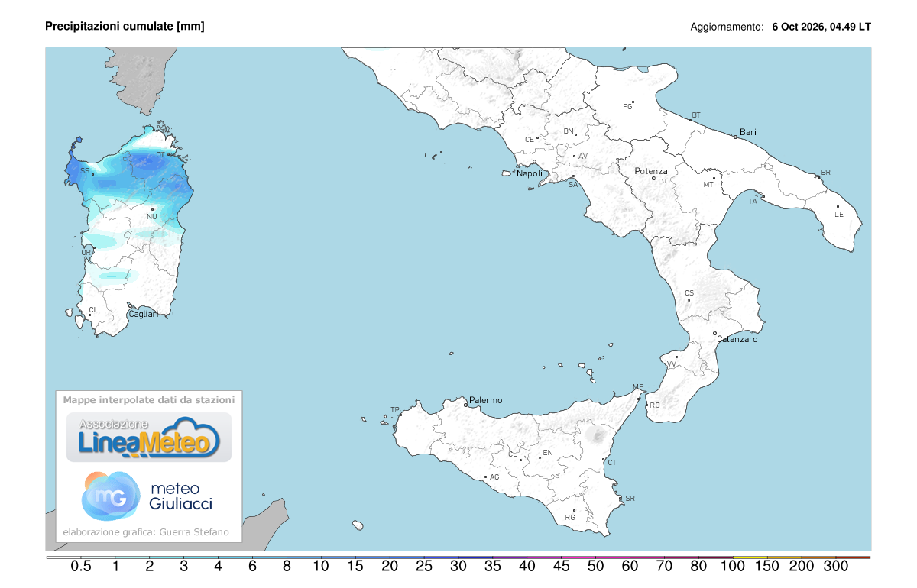
Task: Click the TP province label
Action: tap(395, 410)
